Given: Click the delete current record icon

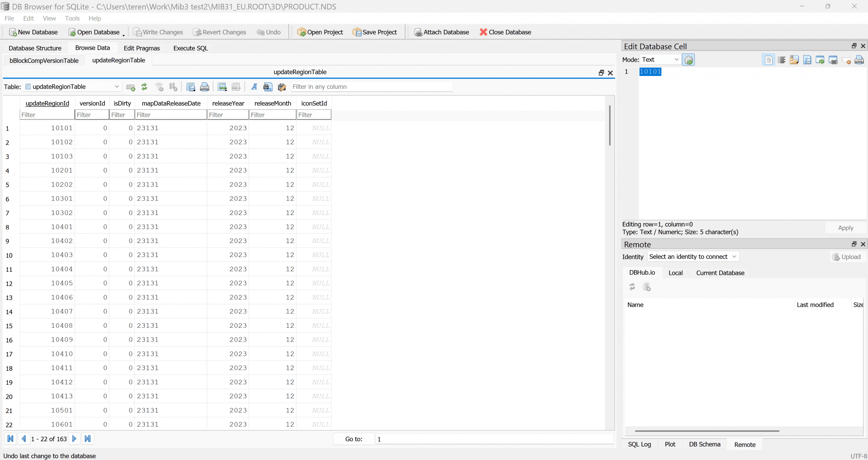Looking at the screenshot, I should click(236, 87).
